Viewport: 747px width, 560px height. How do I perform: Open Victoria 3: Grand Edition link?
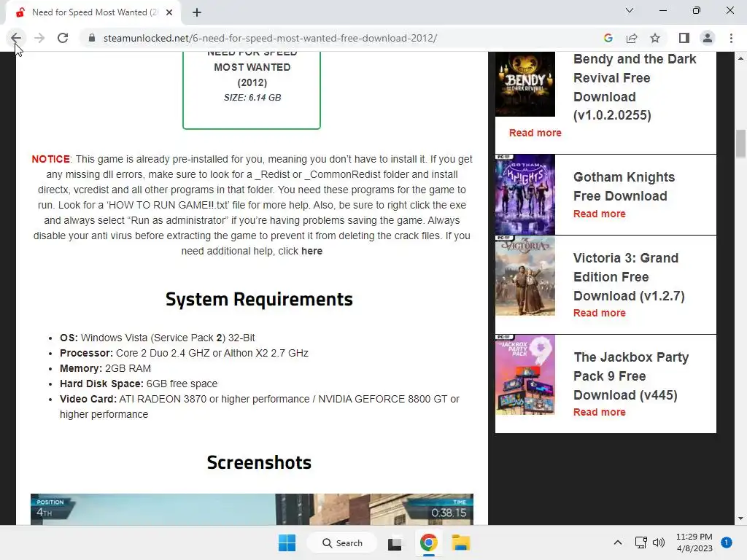629,276
